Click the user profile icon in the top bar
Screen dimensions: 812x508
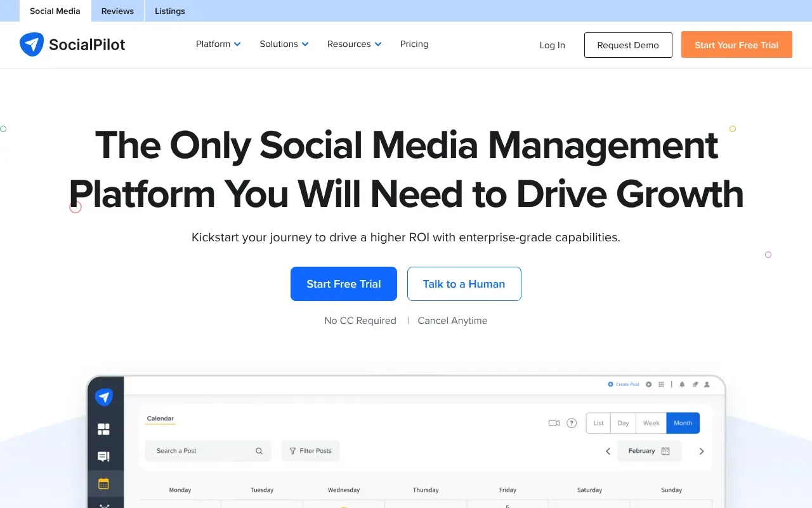click(x=707, y=384)
